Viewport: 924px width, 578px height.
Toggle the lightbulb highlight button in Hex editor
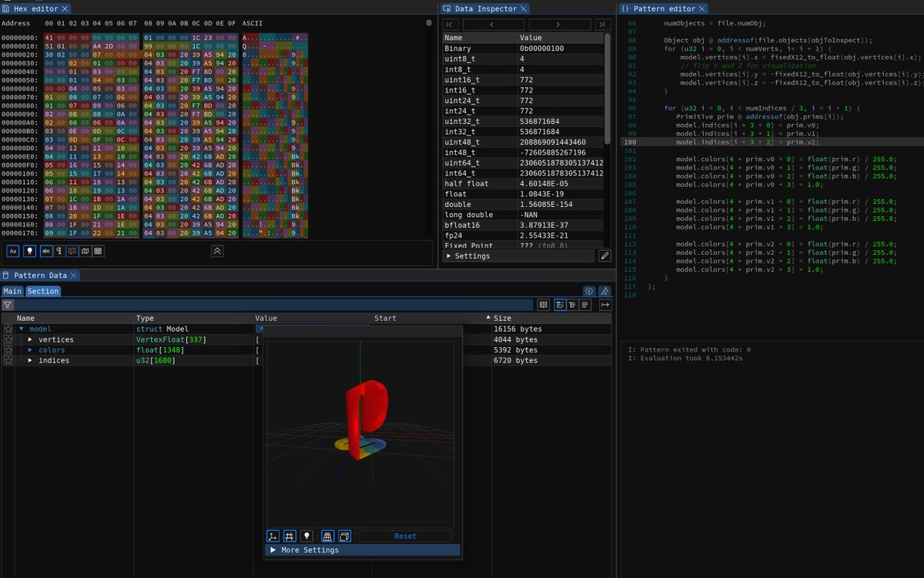pyautogui.click(x=30, y=251)
